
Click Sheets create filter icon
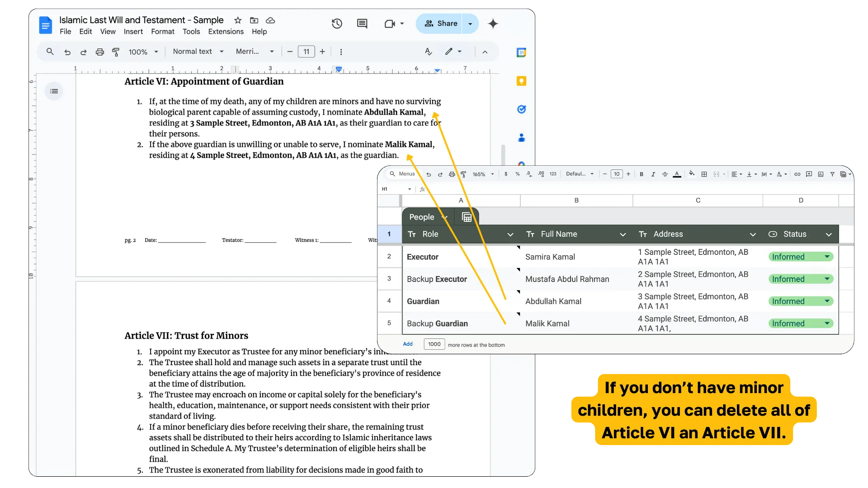(832, 174)
